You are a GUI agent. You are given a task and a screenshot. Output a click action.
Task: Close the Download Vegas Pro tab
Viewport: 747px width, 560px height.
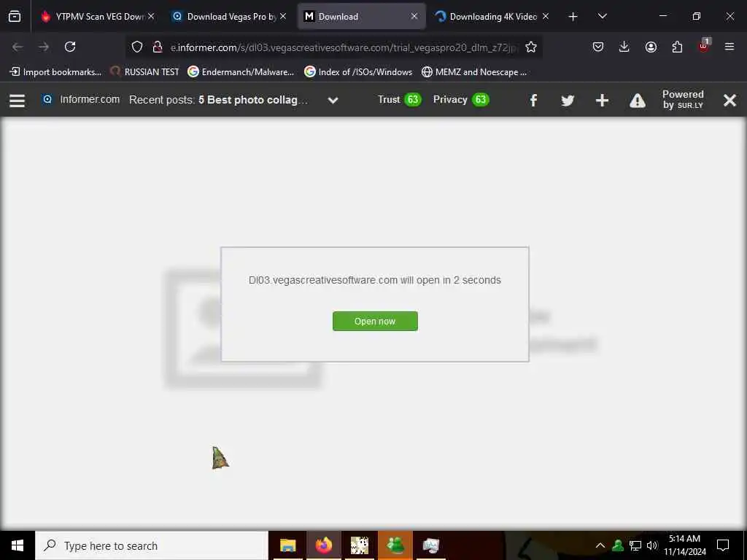point(283,16)
